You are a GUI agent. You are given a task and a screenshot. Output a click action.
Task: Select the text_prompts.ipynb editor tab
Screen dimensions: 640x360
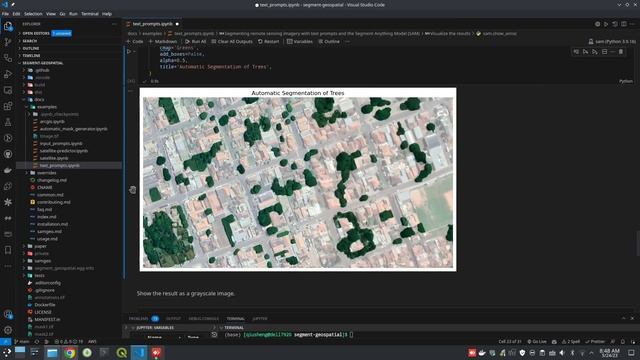153,24
